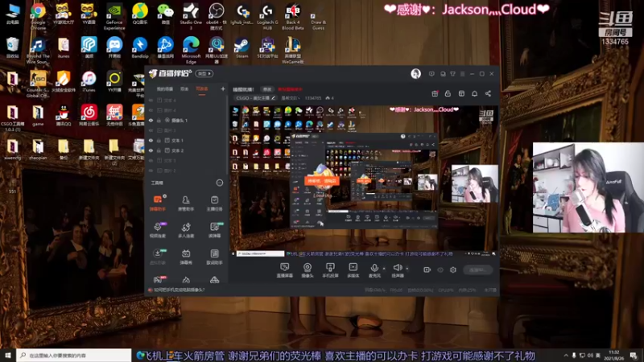Open the Windows Start menu
Viewport: 644px width, 362px height.
[x=8, y=355]
